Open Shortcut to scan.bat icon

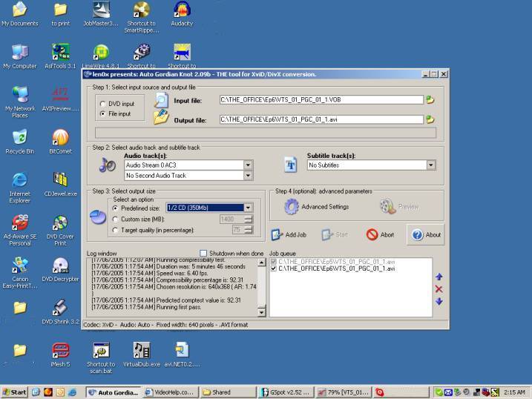pos(101,358)
